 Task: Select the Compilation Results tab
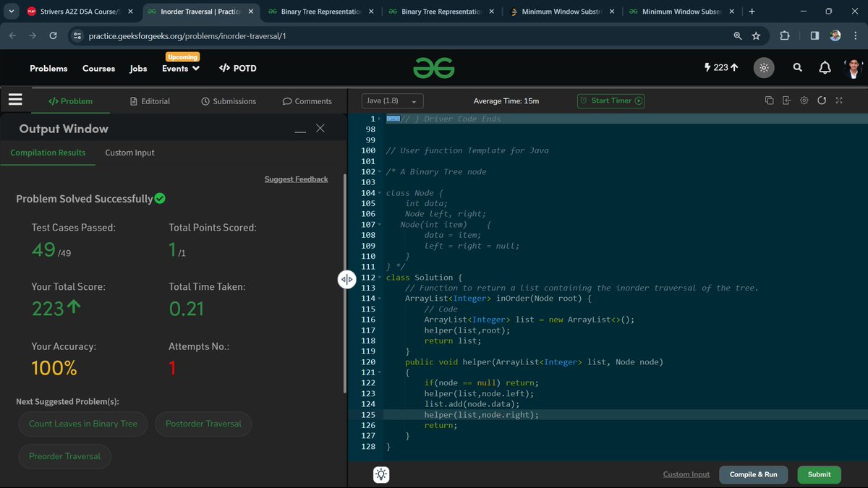tap(48, 153)
